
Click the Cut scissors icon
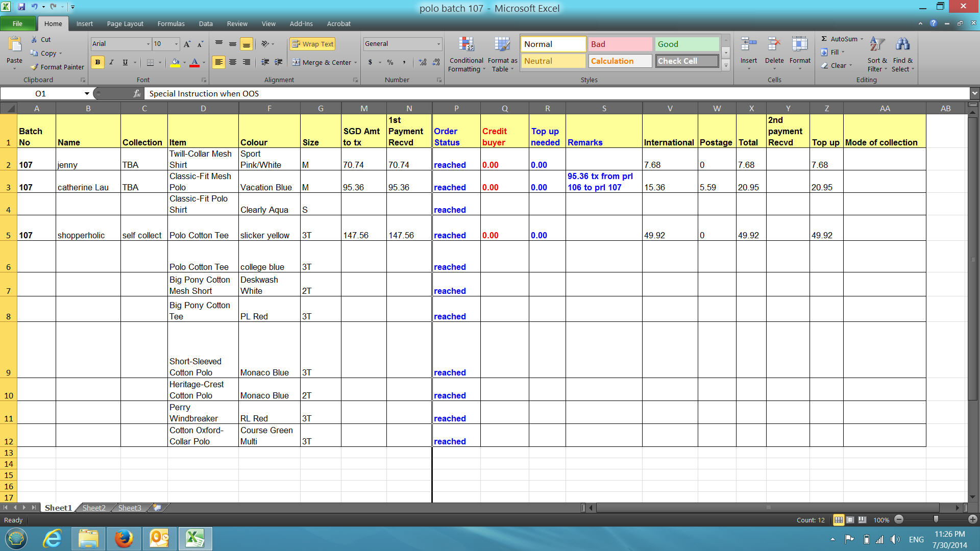(34, 39)
